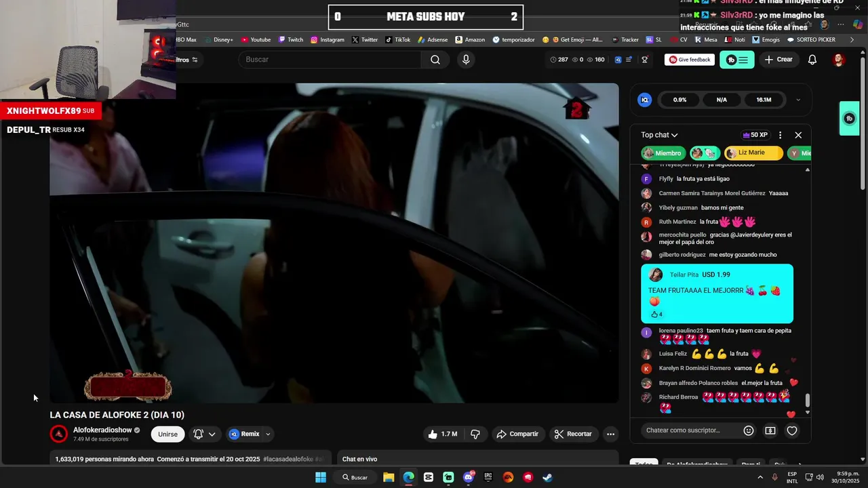868x488 pixels.
Task: Open the notifications bell
Action: 812,60
